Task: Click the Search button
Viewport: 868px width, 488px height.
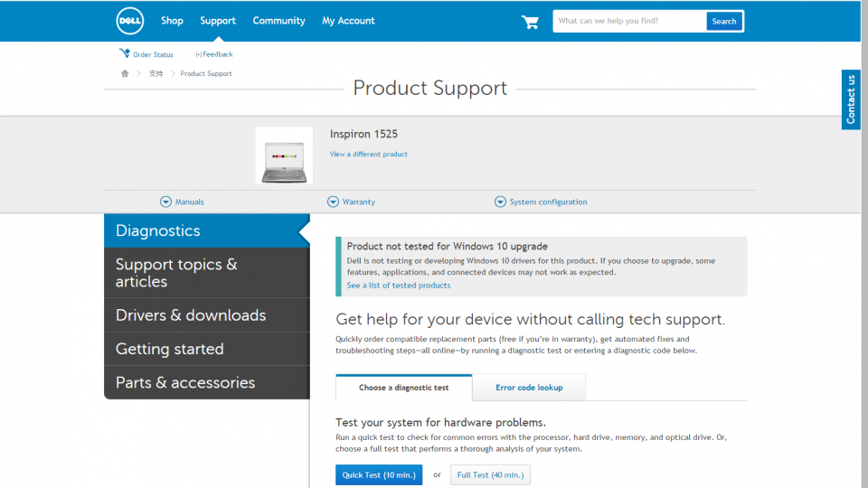Action: (724, 21)
